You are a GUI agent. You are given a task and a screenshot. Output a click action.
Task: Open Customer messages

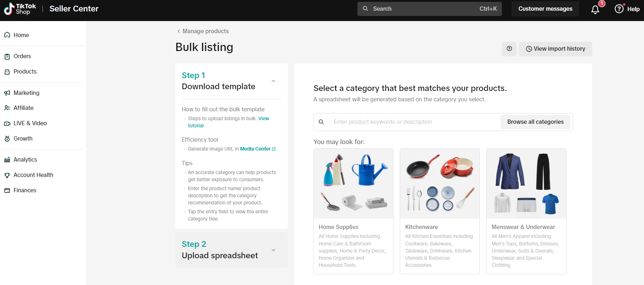pos(545,9)
